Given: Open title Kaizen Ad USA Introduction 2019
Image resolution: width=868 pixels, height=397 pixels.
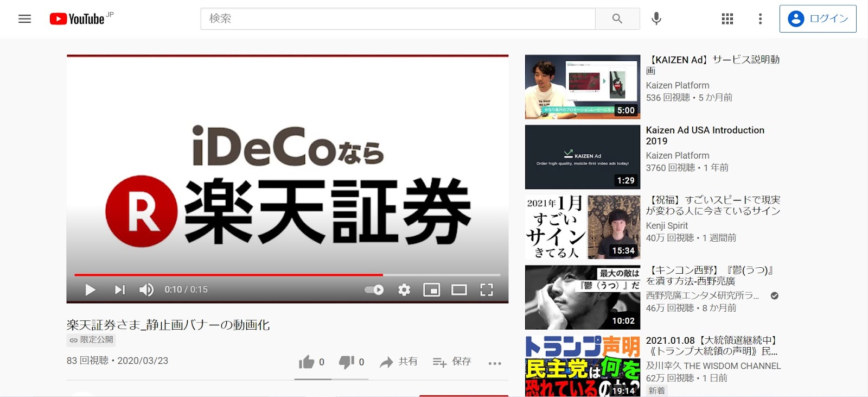Looking at the screenshot, I should click(x=705, y=135).
